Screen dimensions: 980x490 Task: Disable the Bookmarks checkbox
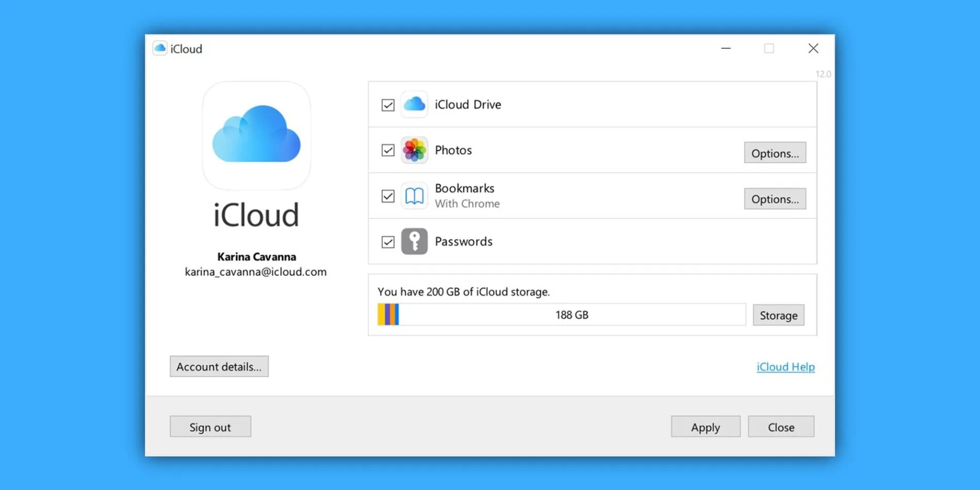388,196
